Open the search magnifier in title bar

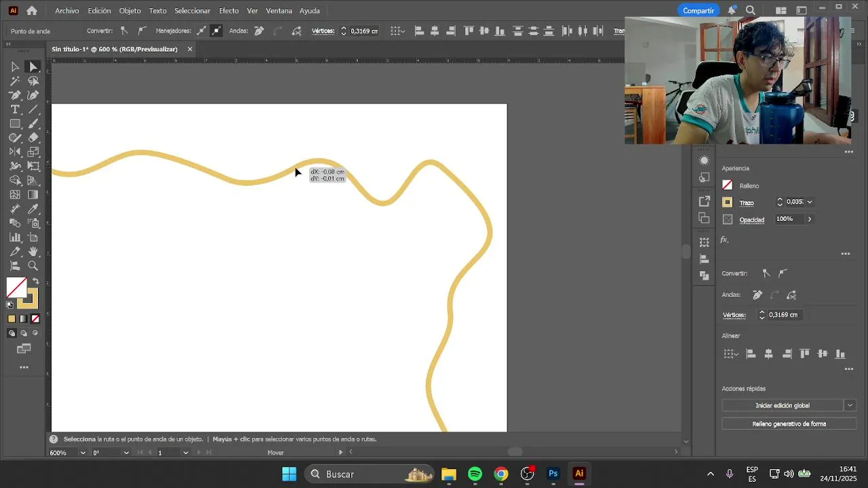pos(751,11)
